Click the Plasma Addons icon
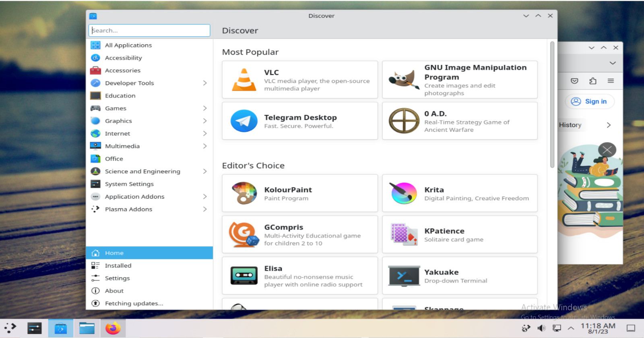Image resolution: width=644 pixels, height=338 pixels. tap(95, 209)
